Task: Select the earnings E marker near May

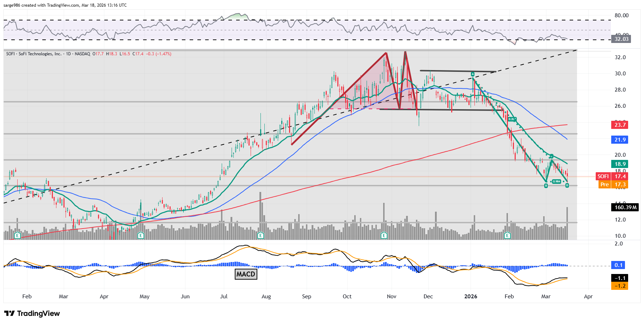Action: [x=141, y=235]
